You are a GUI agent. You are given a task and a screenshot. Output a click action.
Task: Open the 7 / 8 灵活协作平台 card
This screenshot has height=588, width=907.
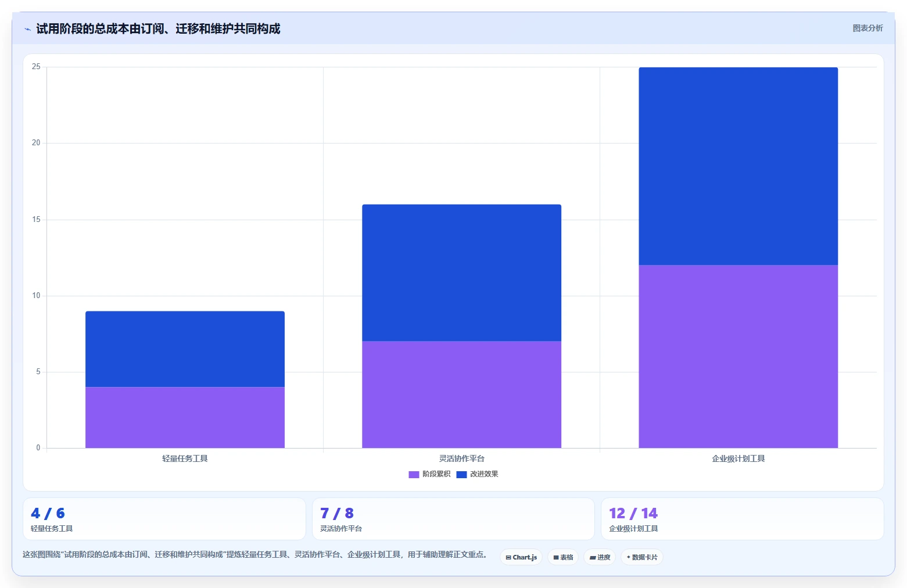453,519
